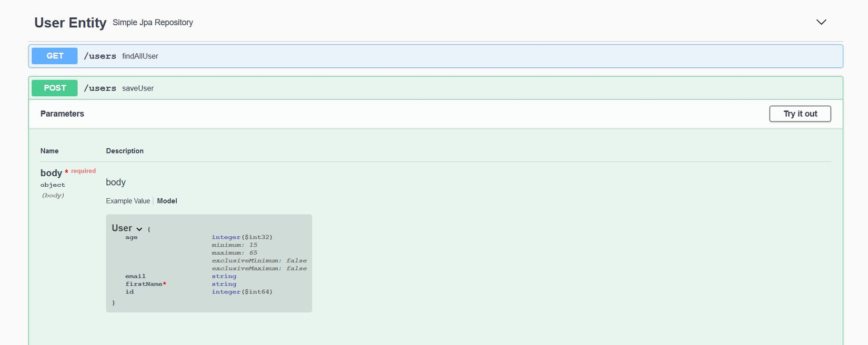
Task: Click the Description column header
Action: click(x=125, y=151)
